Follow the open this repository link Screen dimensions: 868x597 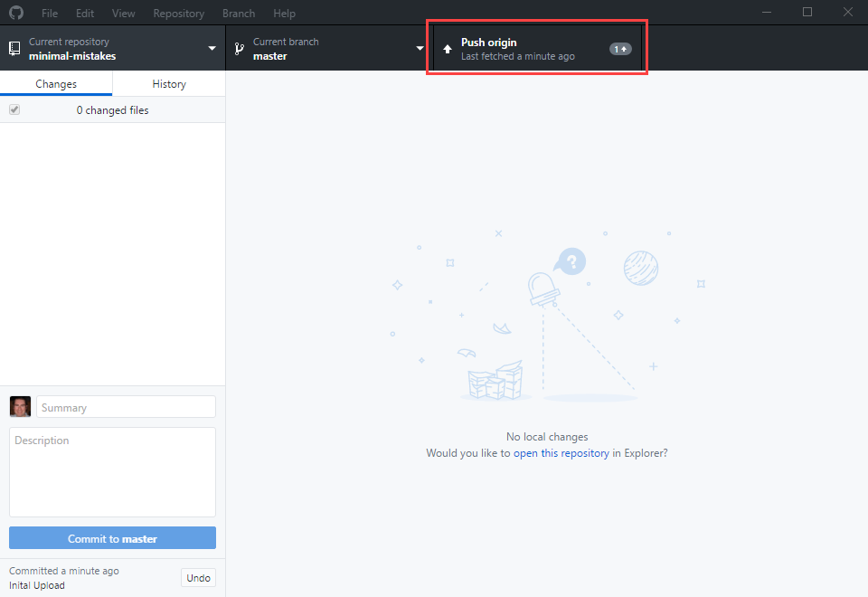point(561,453)
